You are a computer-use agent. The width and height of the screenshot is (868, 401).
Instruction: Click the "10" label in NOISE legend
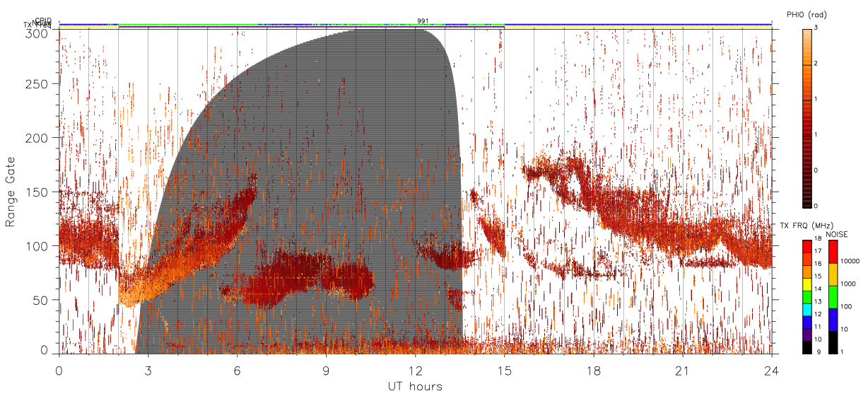point(845,329)
